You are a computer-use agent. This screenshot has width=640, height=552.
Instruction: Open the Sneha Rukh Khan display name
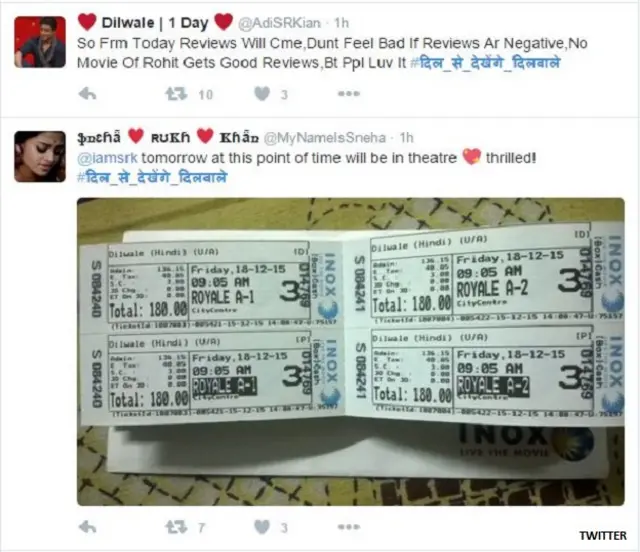pos(168,137)
